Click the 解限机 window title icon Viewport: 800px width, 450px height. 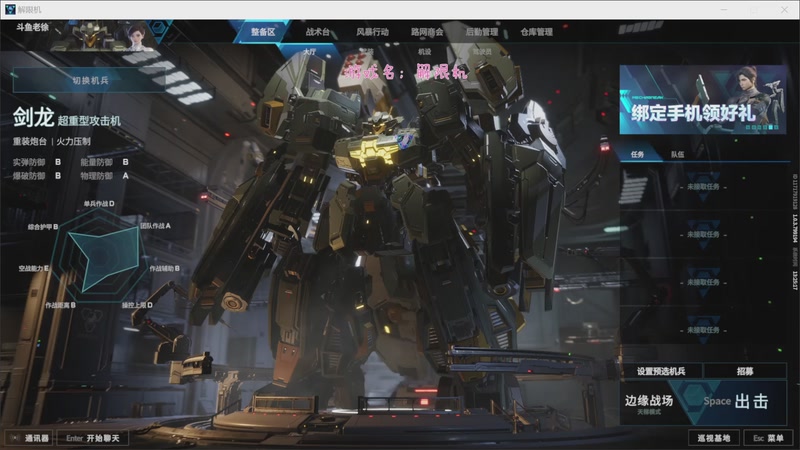[10, 9]
